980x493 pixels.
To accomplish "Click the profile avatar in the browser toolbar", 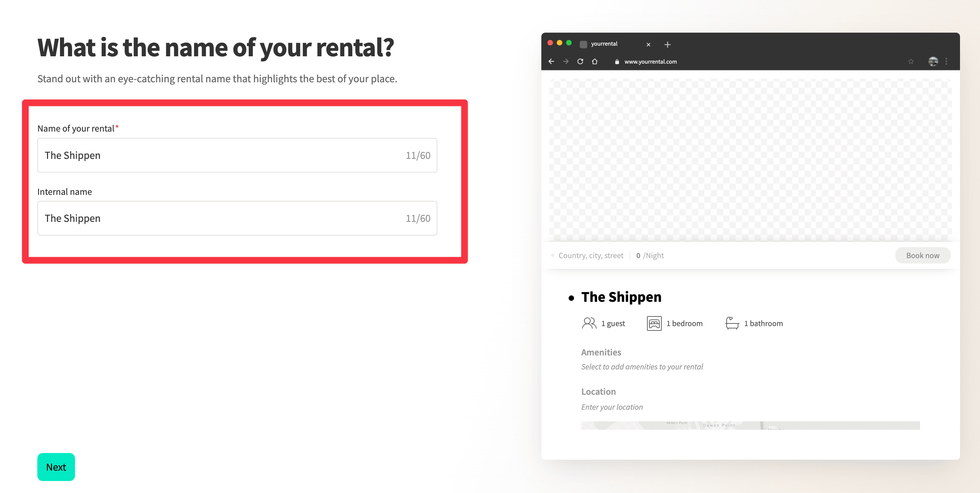I will pyautogui.click(x=933, y=61).
